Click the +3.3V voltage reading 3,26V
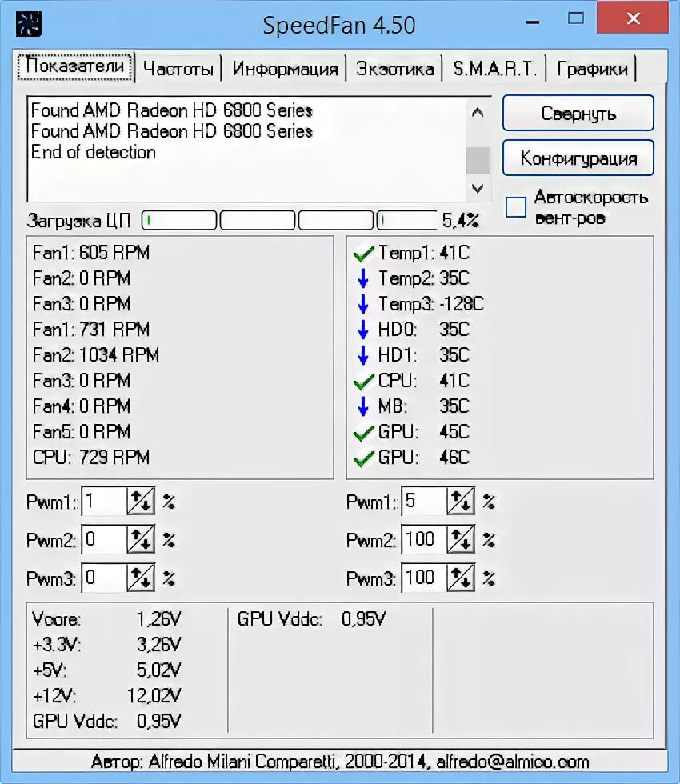Screen dimensions: 680x784 pos(158,645)
